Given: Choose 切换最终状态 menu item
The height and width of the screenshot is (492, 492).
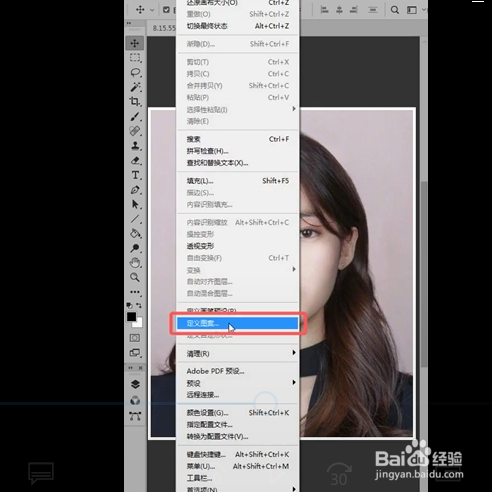Looking at the screenshot, I should [237, 26].
